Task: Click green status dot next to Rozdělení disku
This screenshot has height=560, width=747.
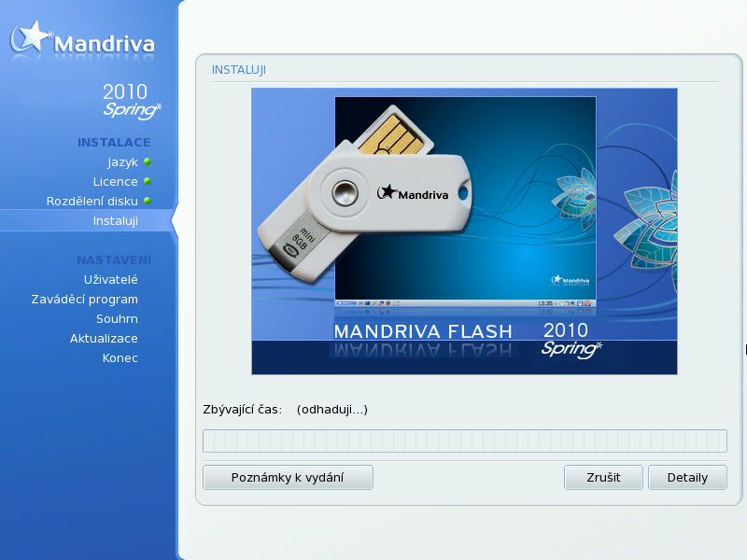Action: pos(148,201)
